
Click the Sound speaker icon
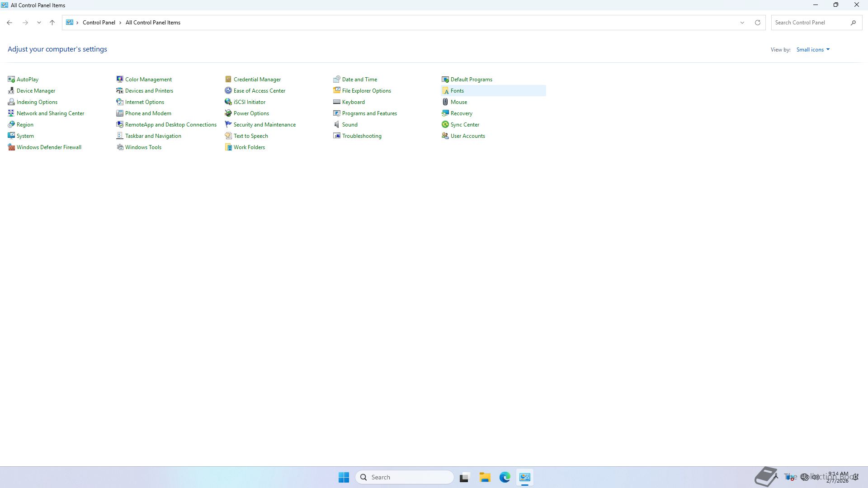tap(337, 125)
